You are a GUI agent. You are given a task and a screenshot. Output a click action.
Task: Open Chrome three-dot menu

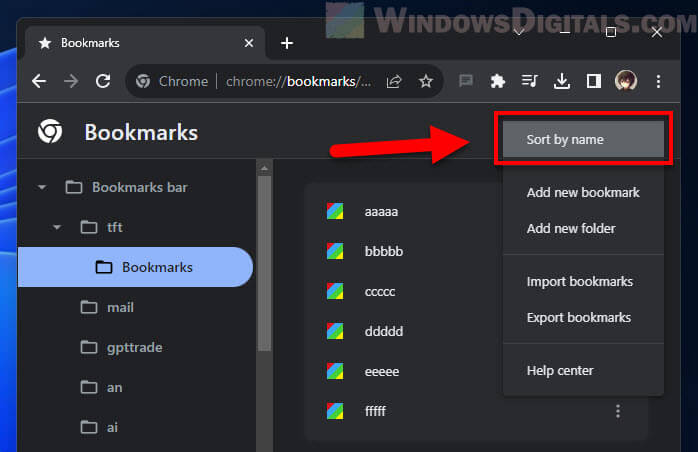pyautogui.click(x=658, y=82)
